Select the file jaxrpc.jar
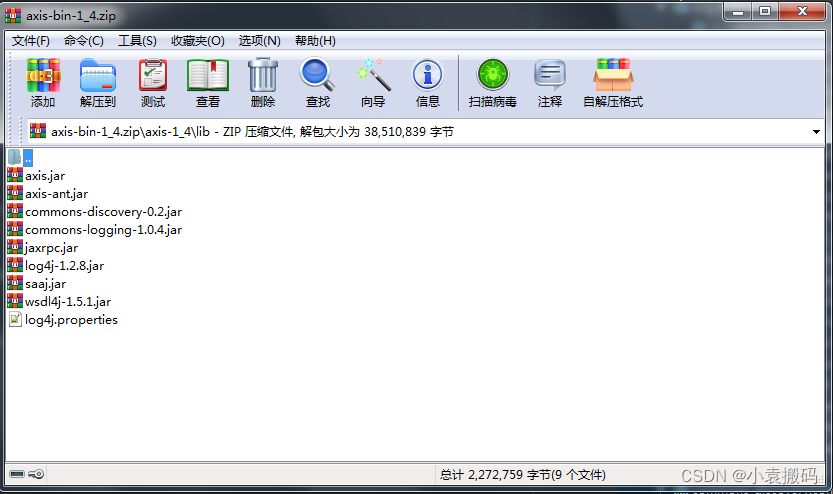Image resolution: width=833 pixels, height=494 pixels. (51, 248)
